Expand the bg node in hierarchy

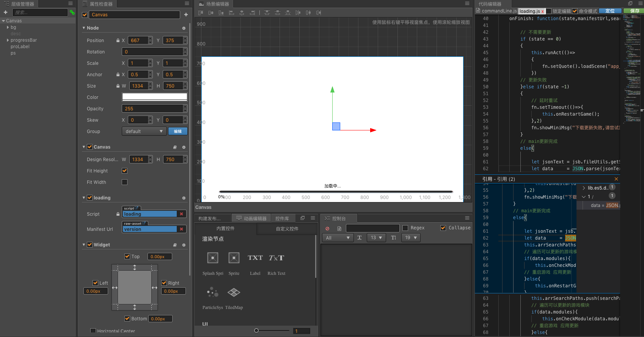(x=8, y=27)
